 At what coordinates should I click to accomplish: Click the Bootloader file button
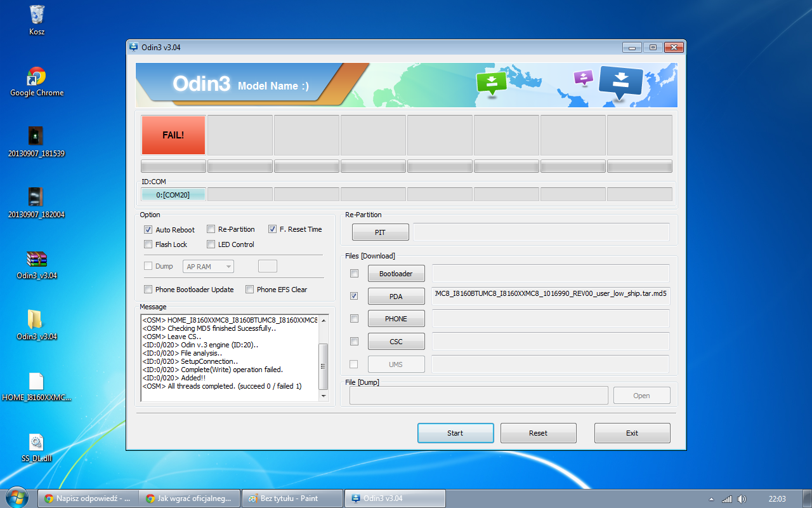pyautogui.click(x=396, y=274)
